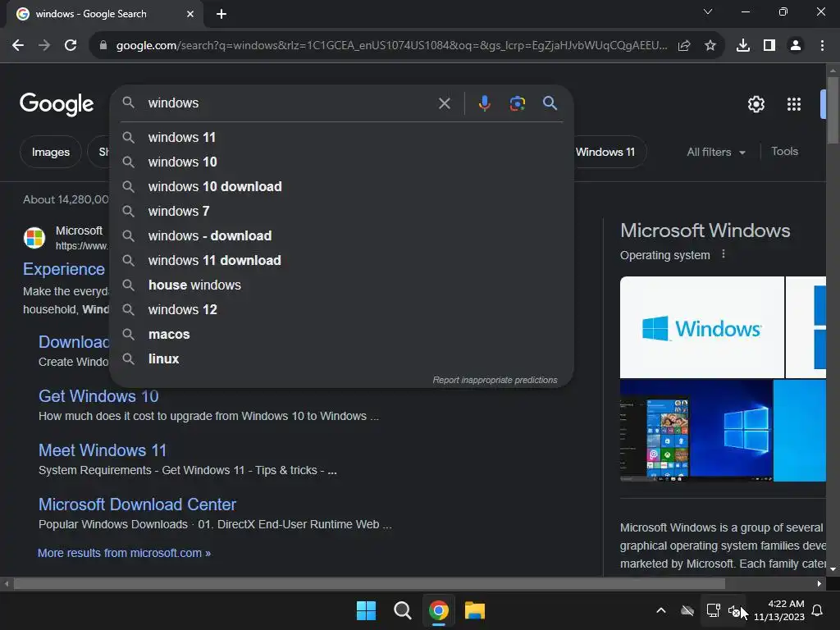Screen dimensions: 840x630
Task: Choose suggestion "windows 7"
Action: pyautogui.click(x=342, y=212)
